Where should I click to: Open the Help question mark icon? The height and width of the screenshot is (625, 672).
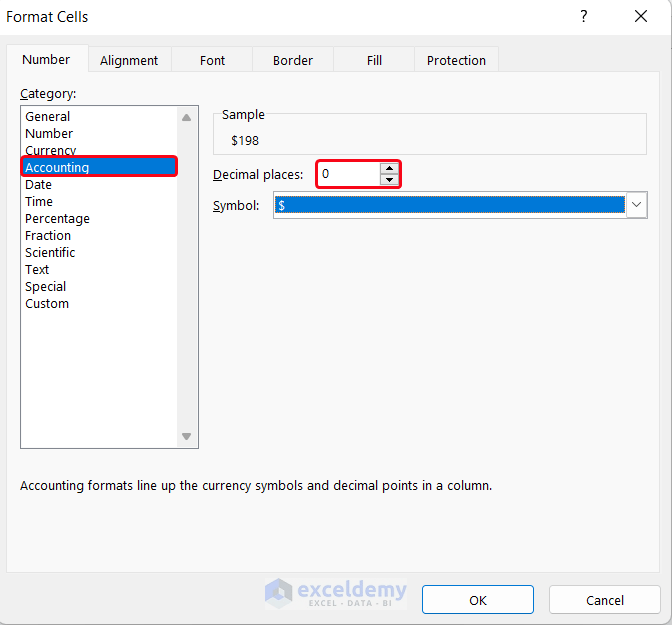coord(583,16)
